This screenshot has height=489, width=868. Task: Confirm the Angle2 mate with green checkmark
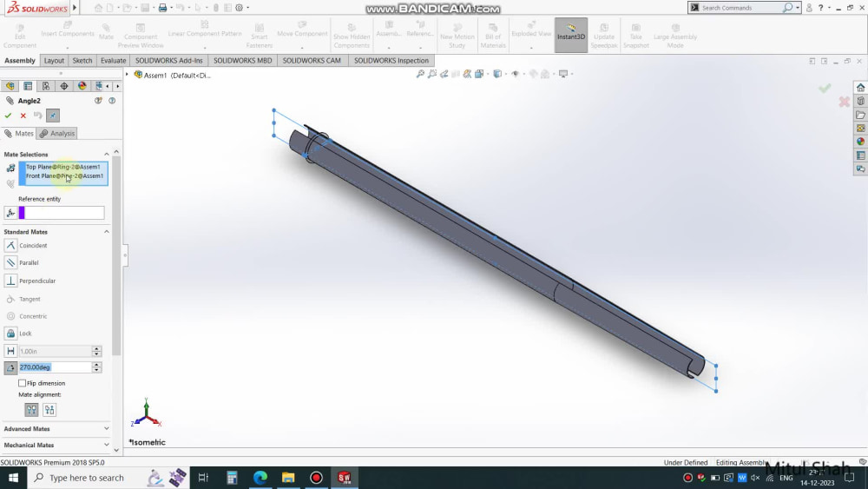(8, 116)
